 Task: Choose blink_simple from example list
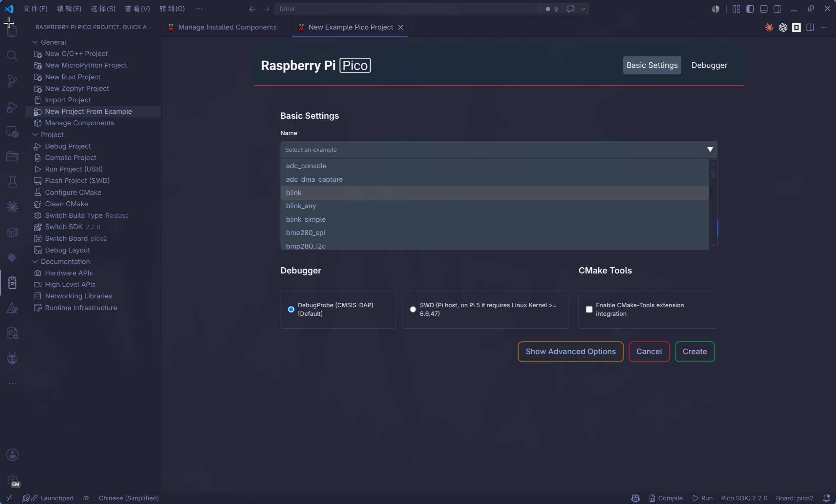(495, 219)
